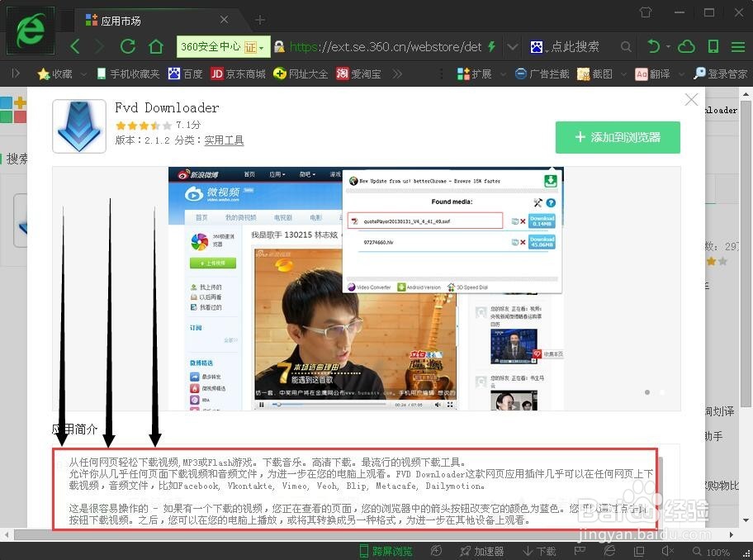
Task: Click 跨屏浏览 in status bar
Action: click(386, 552)
